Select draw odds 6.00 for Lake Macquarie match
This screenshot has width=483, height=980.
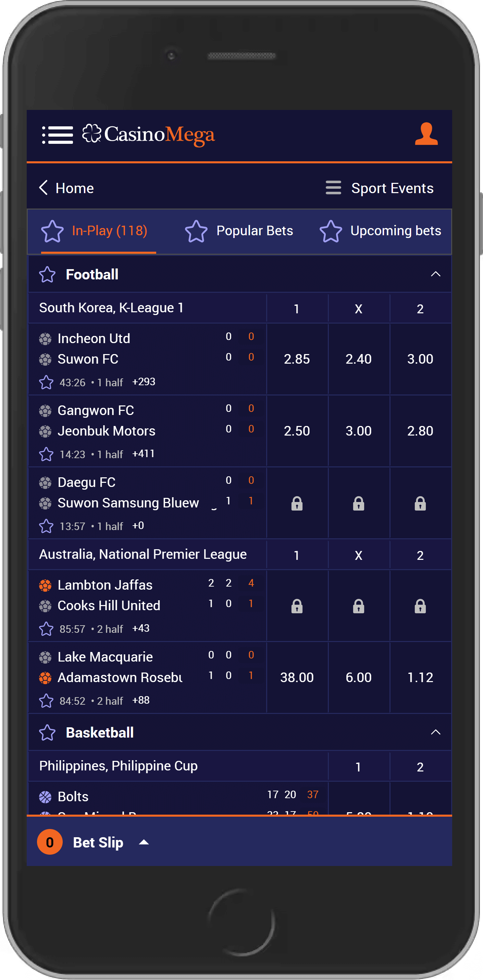click(x=359, y=677)
